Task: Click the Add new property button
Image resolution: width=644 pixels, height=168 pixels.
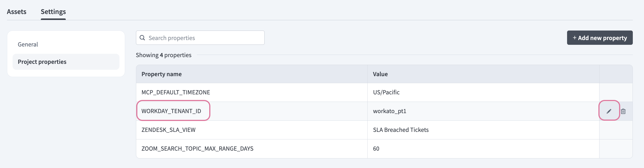Action: 600,38
